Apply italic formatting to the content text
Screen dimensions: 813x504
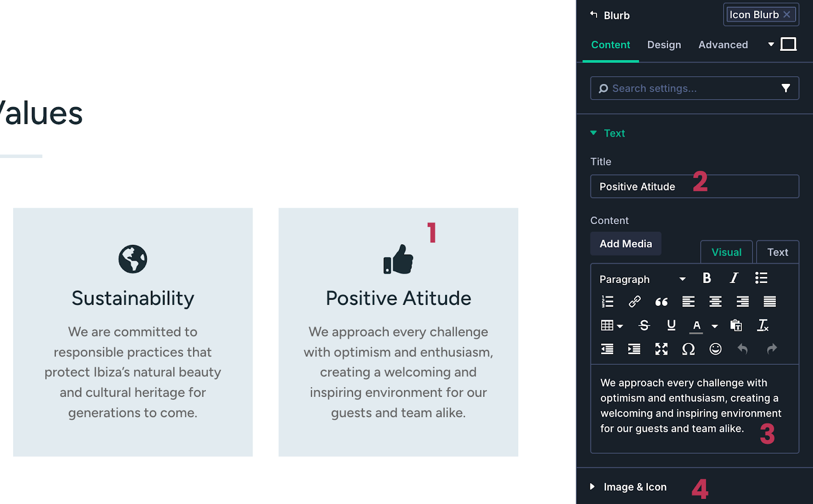pos(734,278)
